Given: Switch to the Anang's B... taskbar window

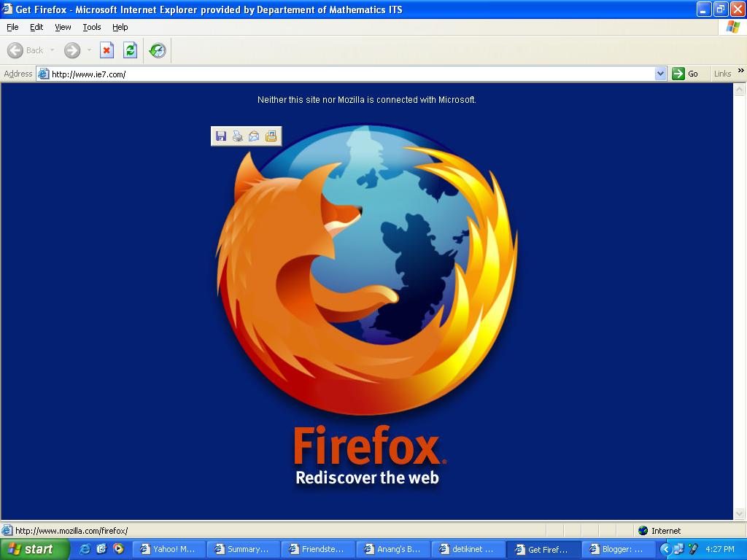Looking at the screenshot, I should pyautogui.click(x=393, y=550).
